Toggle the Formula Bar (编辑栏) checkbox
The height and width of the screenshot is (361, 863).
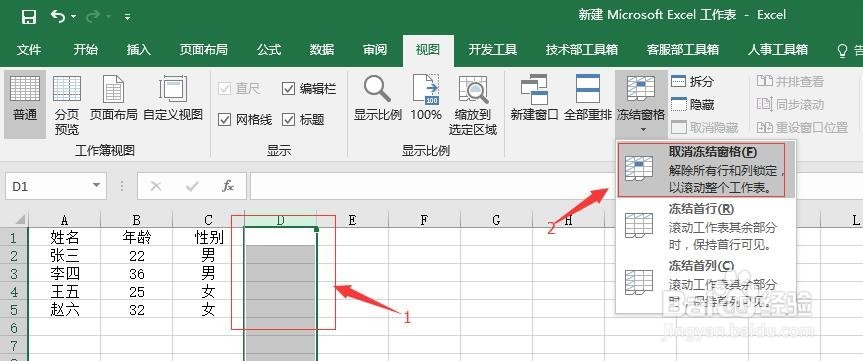(x=288, y=89)
